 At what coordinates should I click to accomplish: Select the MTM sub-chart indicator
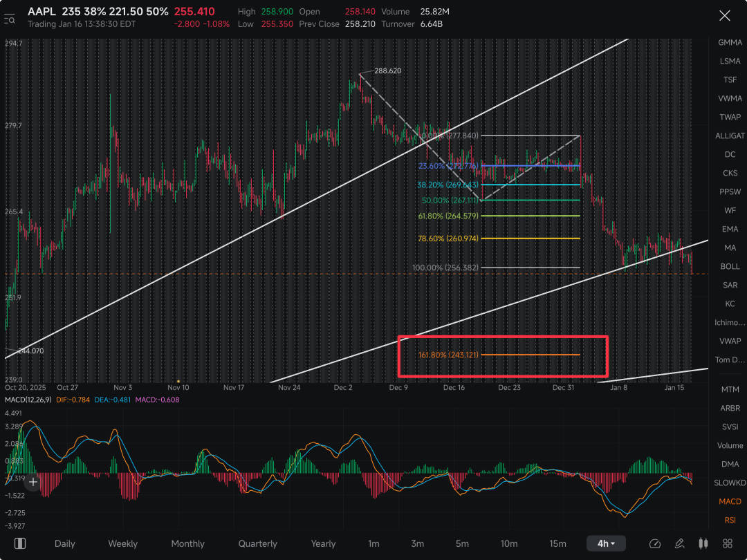coord(730,389)
